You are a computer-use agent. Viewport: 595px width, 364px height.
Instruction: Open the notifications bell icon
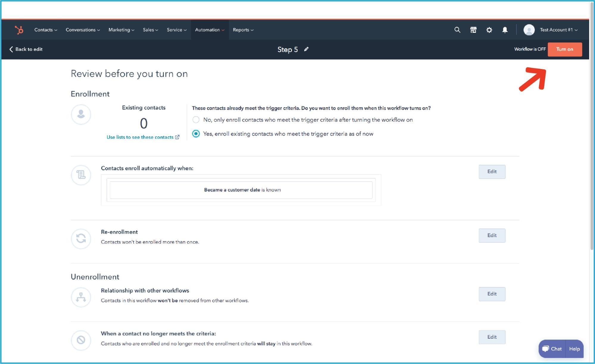pos(505,30)
